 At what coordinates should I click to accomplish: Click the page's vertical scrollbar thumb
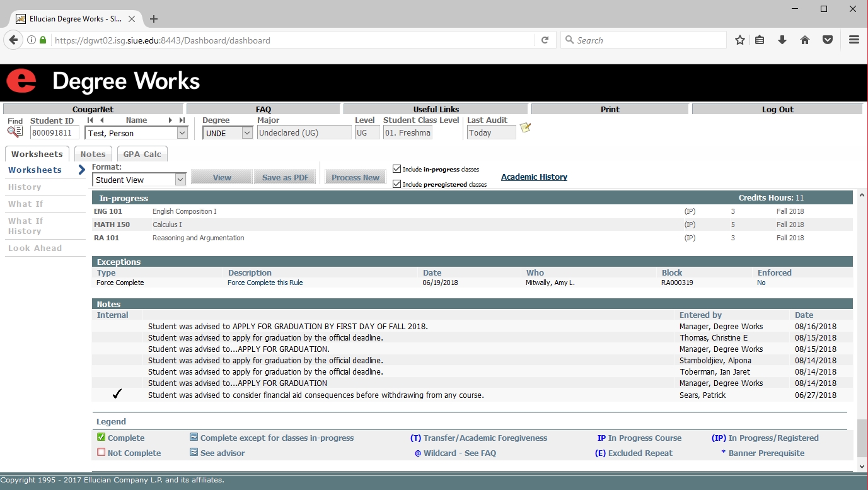coord(862,438)
